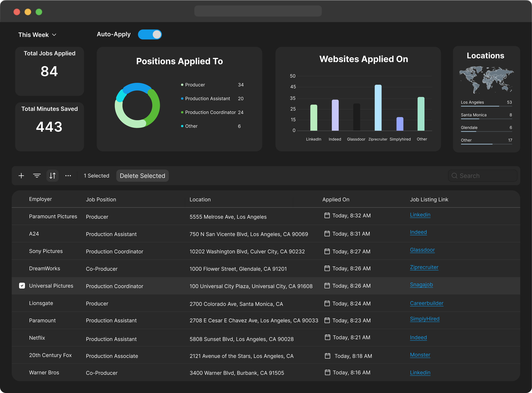
Task: Open the Ziprecruiter link for DreamWorks
Action: 424,267
